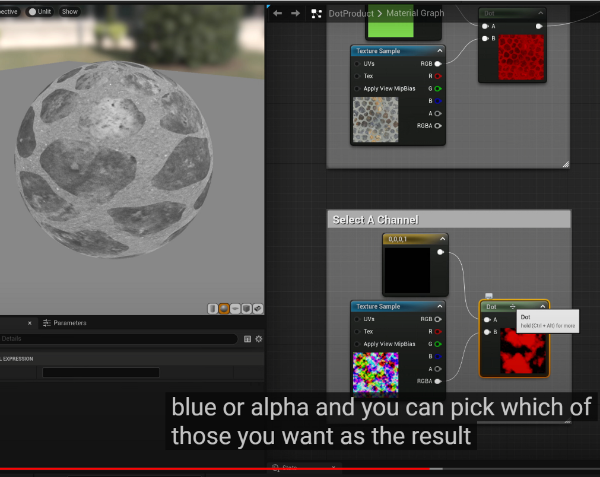The width and height of the screenshot is (600, 477).
Task: Open the Unlit view mode menu
Action: (x=40, y=11)
